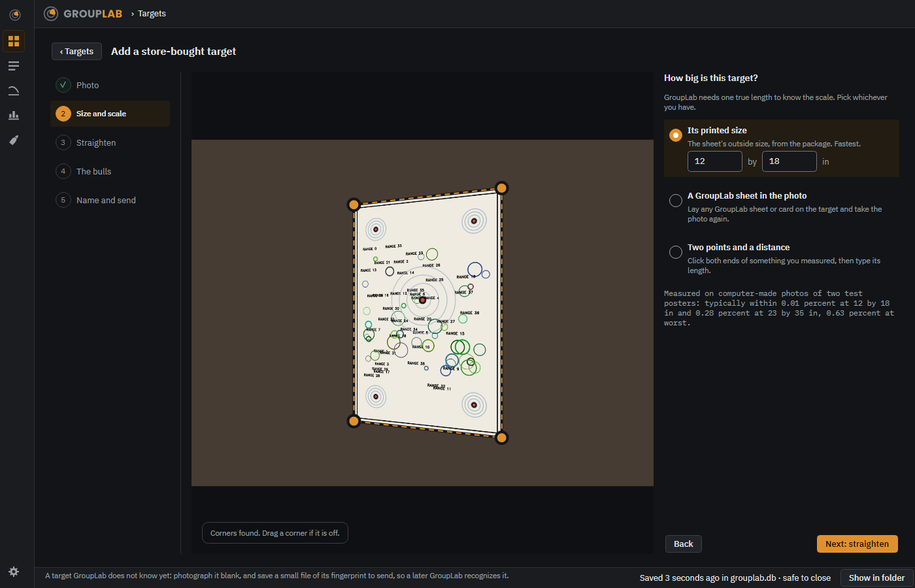Open the bullet icon in the sidebar

14,140
